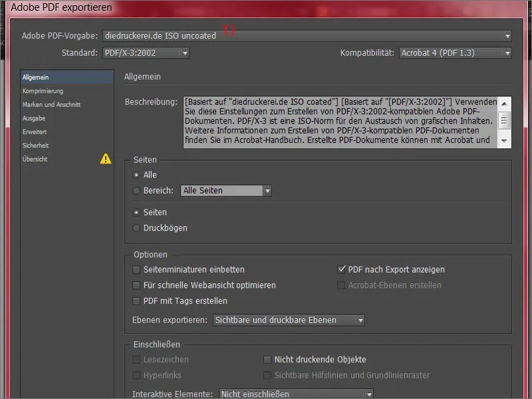Click inside the Beschreibung text field

tap(340, 122)
